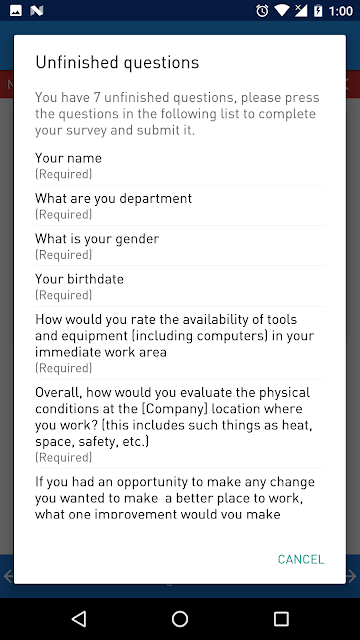Tap the N notification icon in status bar
The height and width of the screenshot is (640, 360).
(36, 11)
